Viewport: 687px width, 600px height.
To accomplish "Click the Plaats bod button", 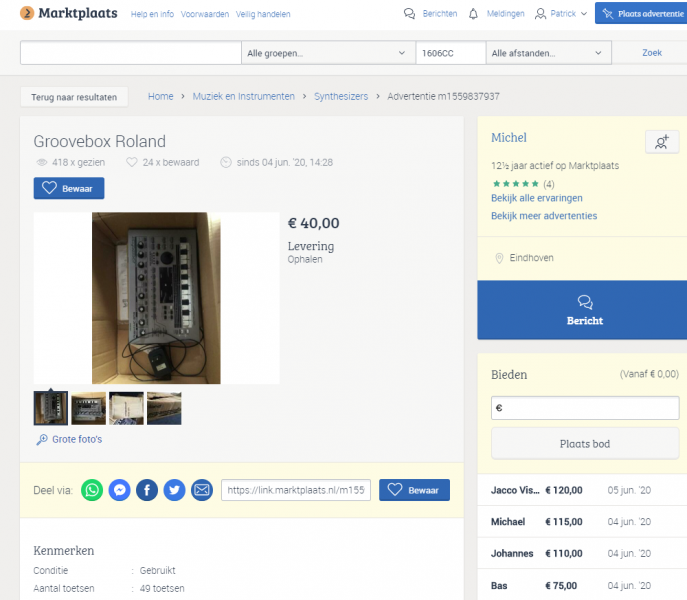I will (585, 444).
